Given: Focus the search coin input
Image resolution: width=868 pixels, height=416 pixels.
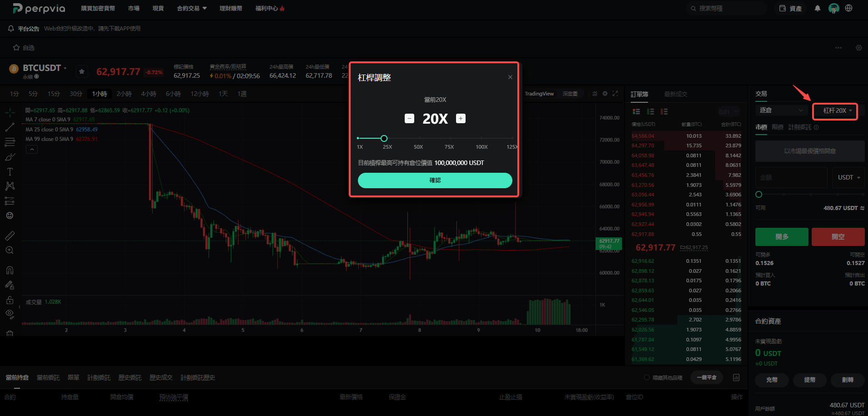Looking at the screenshot, I should pos(727,8).
